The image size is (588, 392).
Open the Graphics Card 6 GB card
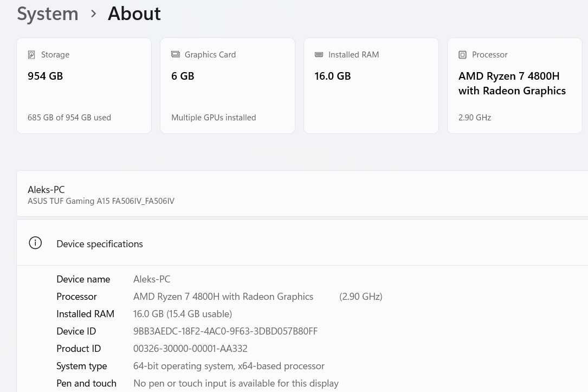click(228, 86)
